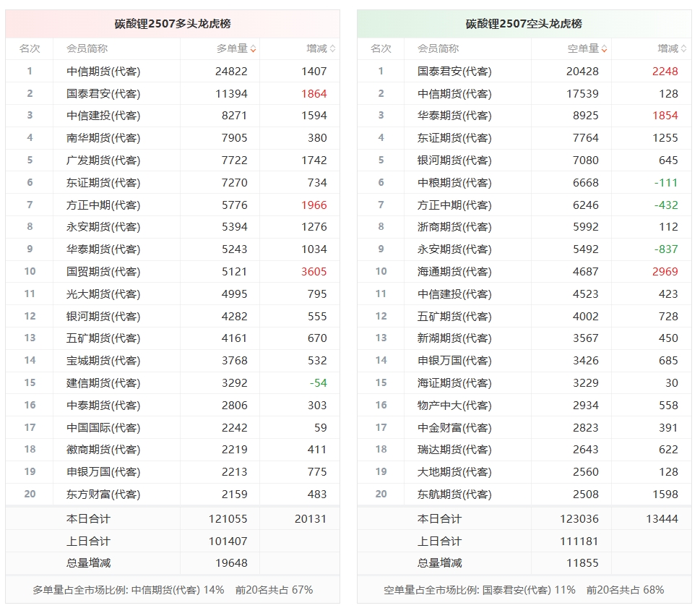Sort short table by 空单量 arrows
The image size is (700, 608).
pyautogui.click(x=605, y=49)
